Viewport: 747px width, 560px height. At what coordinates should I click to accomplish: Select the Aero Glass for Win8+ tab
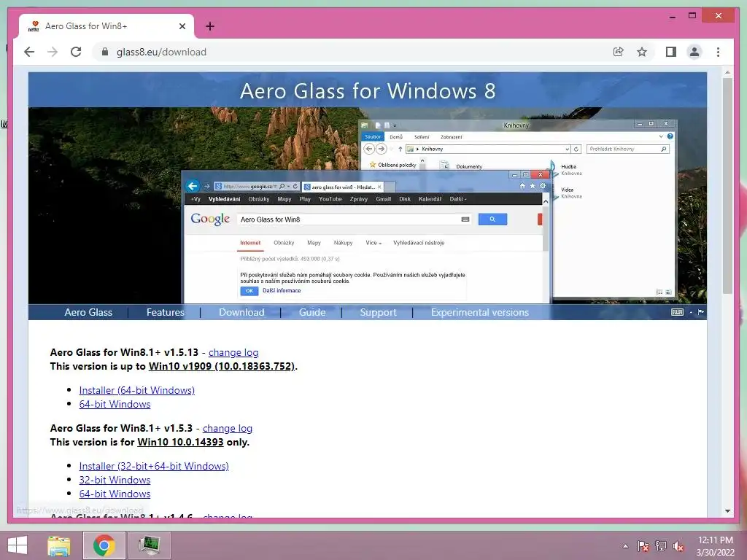pyautogui.click(x=107, y=26)
